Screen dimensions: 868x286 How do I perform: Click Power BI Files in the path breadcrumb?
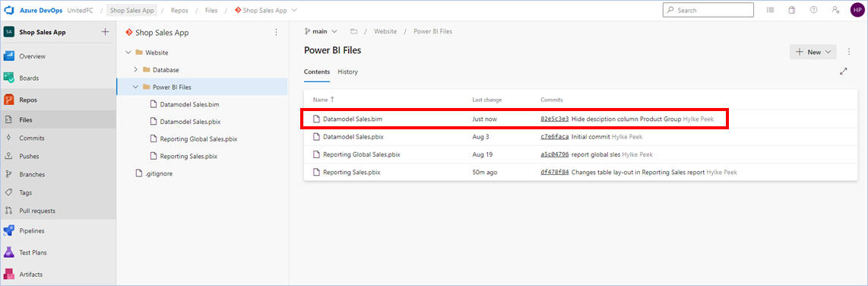[433, 32]
